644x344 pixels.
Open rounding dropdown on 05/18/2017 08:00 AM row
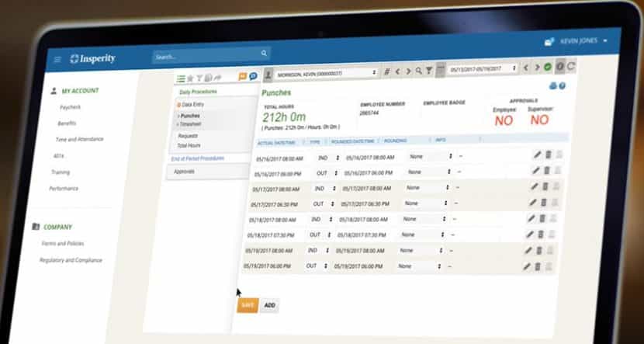426,219
